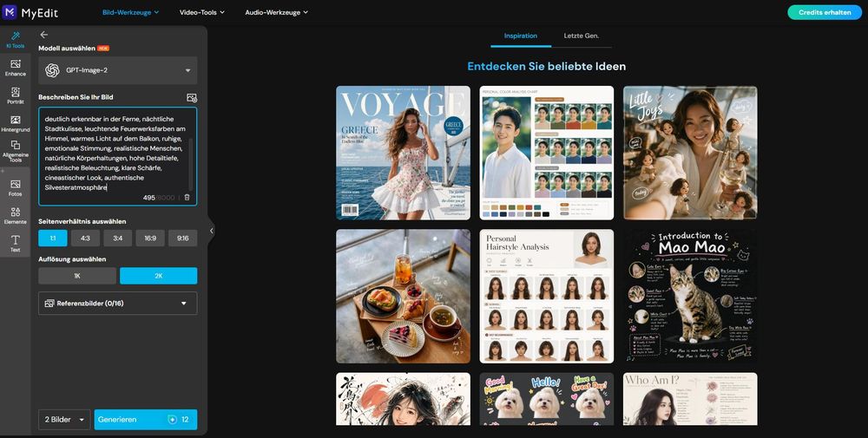
Task: Open the Personal Hairstyle Analysis thumbnail
Action: 546,297
